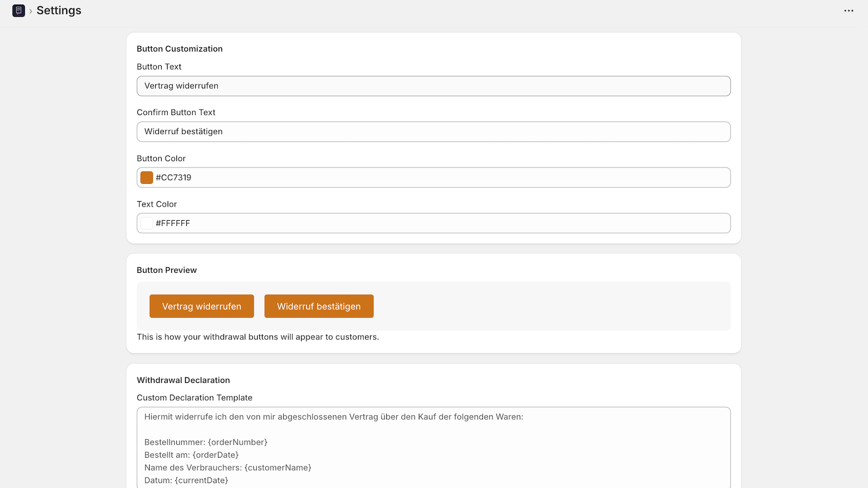
Task: Open the ellipsis (…) options menu
Action: pyautogui.click(x=848, y=10)
